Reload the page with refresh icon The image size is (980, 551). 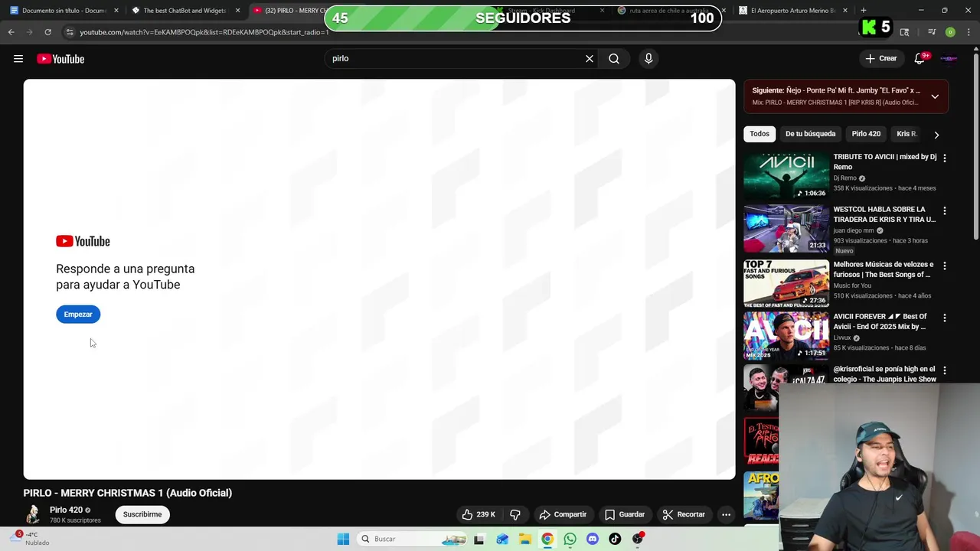pyautogui.click(x=47, y=32)
